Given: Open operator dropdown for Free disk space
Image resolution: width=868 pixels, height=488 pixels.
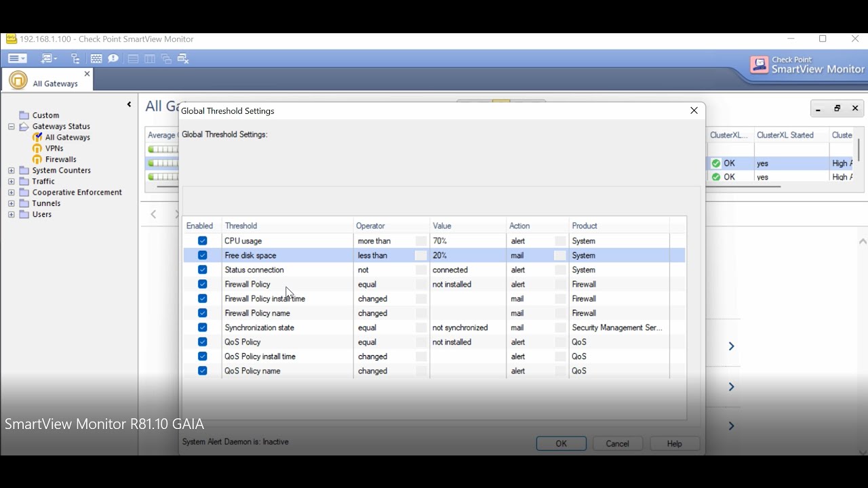Looking at the screenshot, I should point(421,256).
